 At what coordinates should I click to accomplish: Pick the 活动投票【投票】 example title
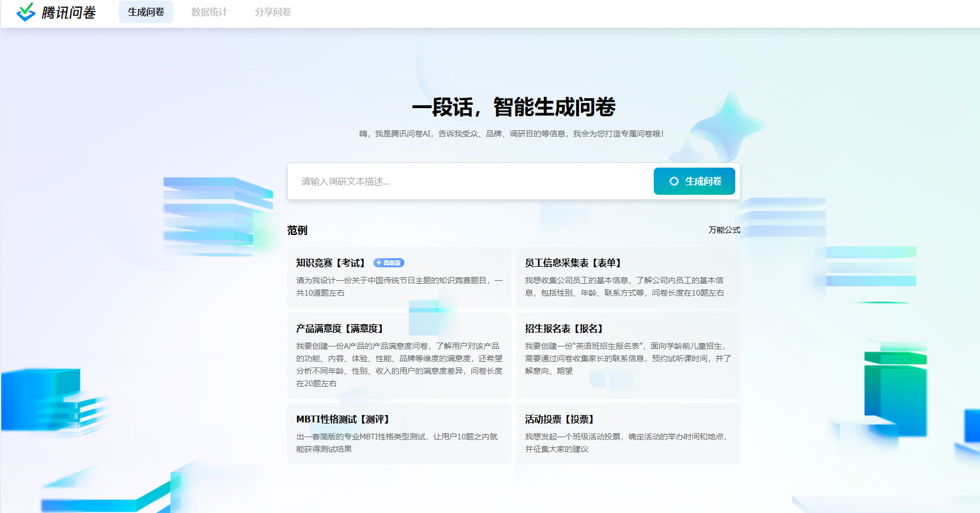pyautogui.click(x=560, y=419)
